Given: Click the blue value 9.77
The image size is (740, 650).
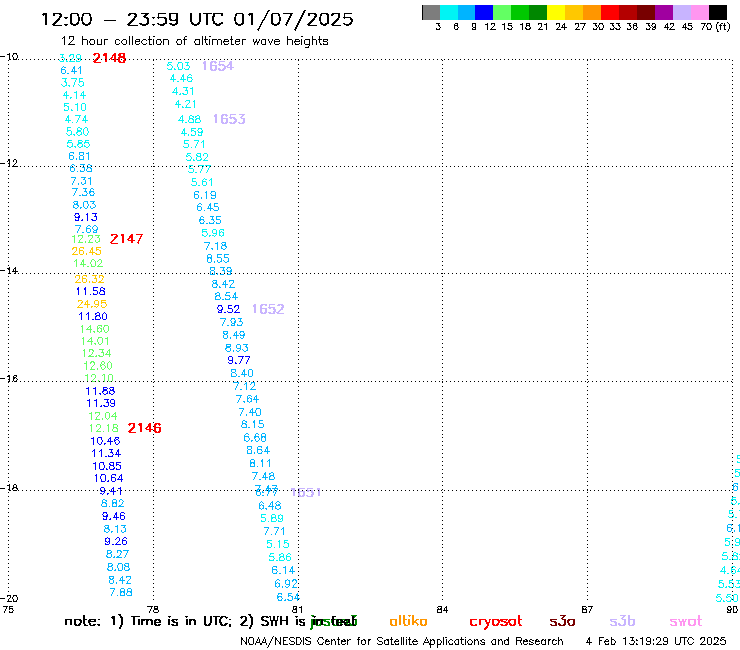Looking at the screenshot, I should click(x=239, y=360).
